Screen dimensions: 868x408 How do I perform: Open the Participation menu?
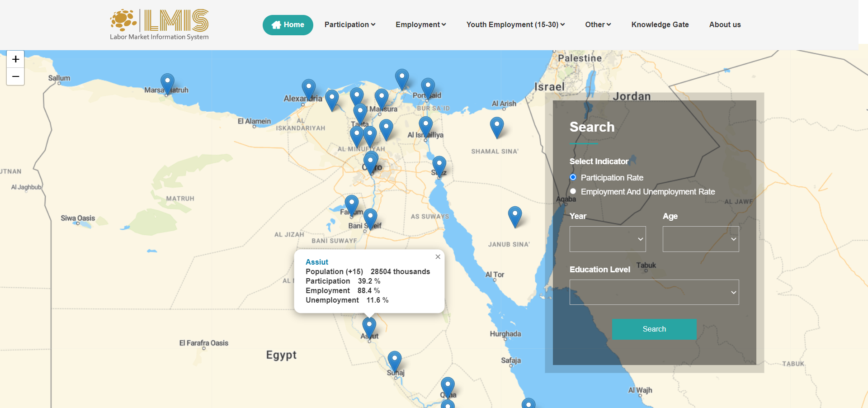[349, 24]
